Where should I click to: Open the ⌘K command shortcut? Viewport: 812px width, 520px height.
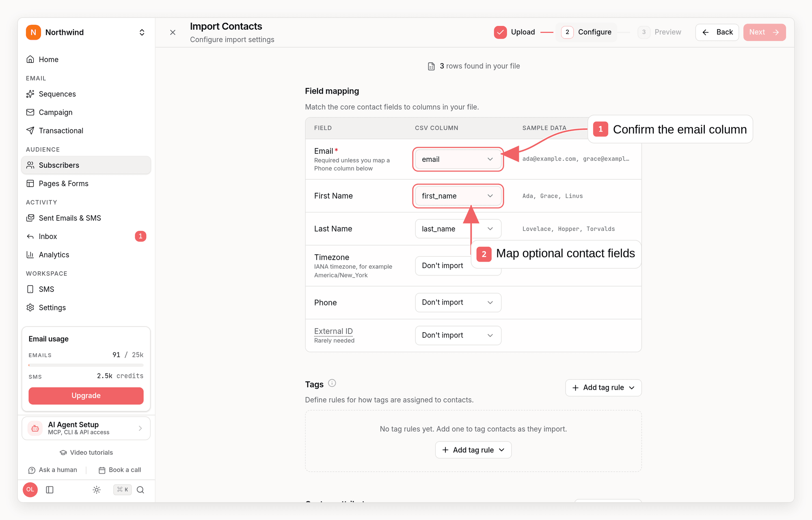click(122, 490)
